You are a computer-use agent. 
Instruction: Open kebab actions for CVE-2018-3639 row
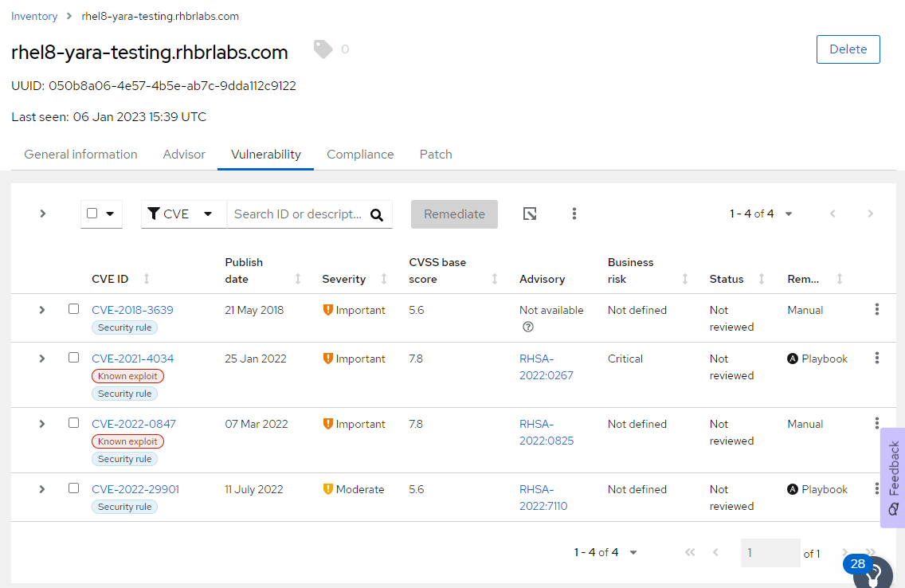pos(876,310)
